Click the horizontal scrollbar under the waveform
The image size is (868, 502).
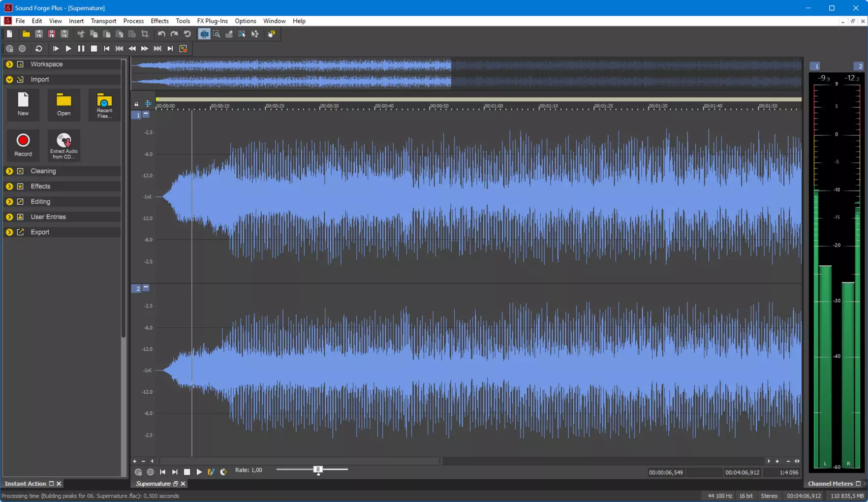point(299,461)
